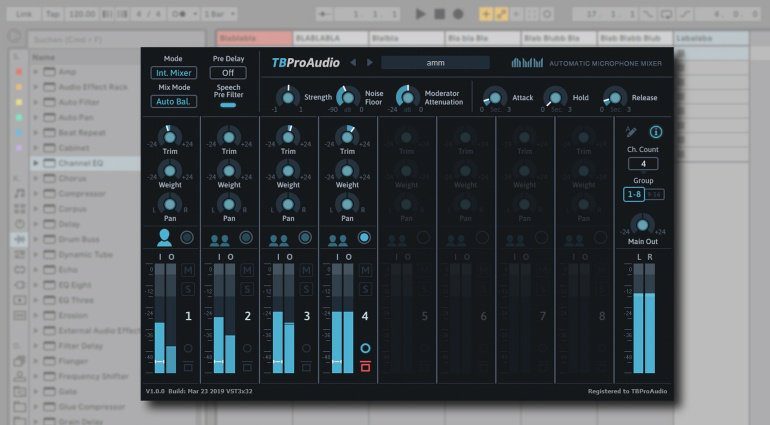Open the Mix Mode dropdown showing Auto Bal.
Image resolution: width=770 pixels, height=425 pixels.
pos(173,101)
